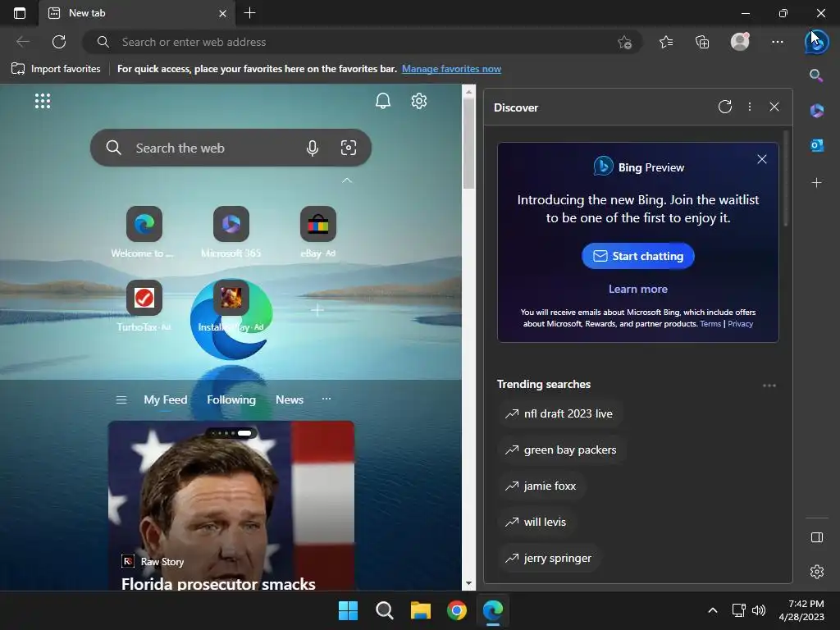Switch to the Following tab
The height and width of the screenshot is (630, 840).
(231, 399)
